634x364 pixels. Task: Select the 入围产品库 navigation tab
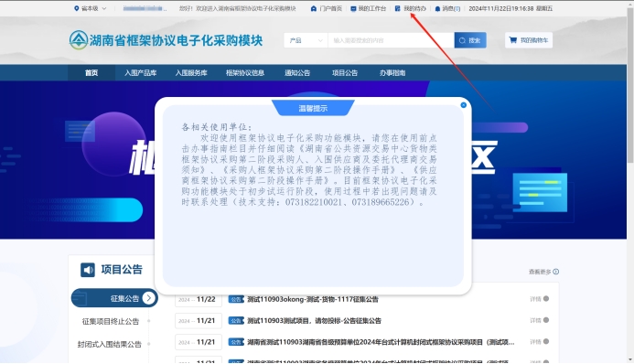[140, 73]
